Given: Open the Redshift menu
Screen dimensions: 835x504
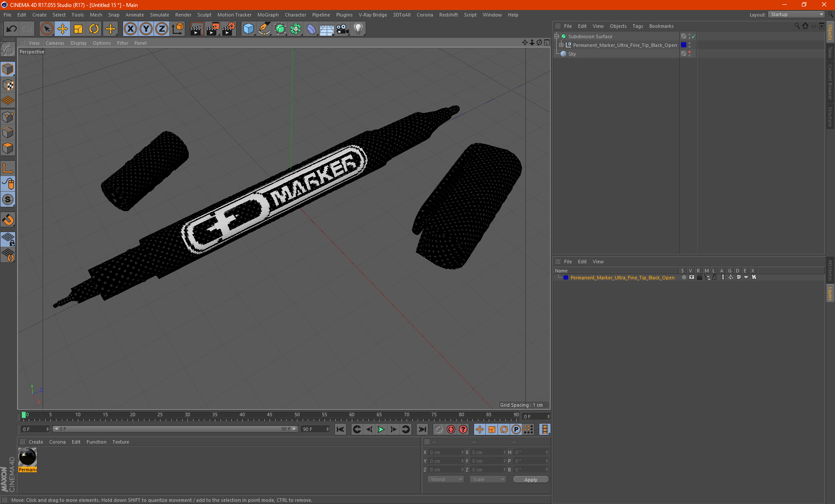Looking at the screenshot, I should click(448, 15).
